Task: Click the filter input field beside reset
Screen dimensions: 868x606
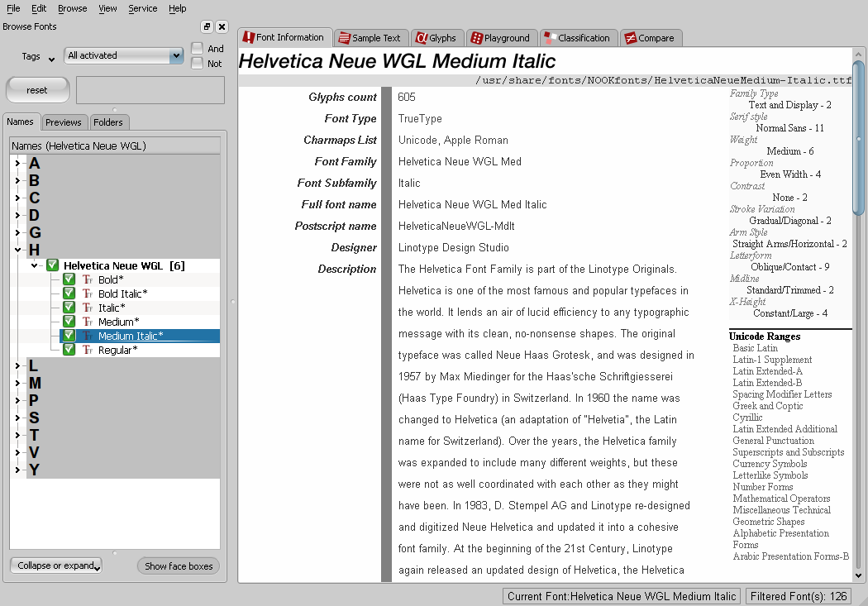Action: pos(150,90)
